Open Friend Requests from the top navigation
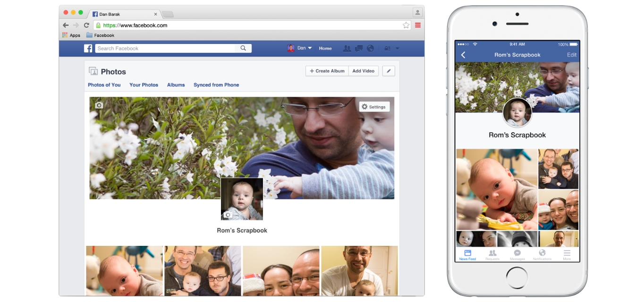Screen dimensions: 644x302 [x=347, y=48]
